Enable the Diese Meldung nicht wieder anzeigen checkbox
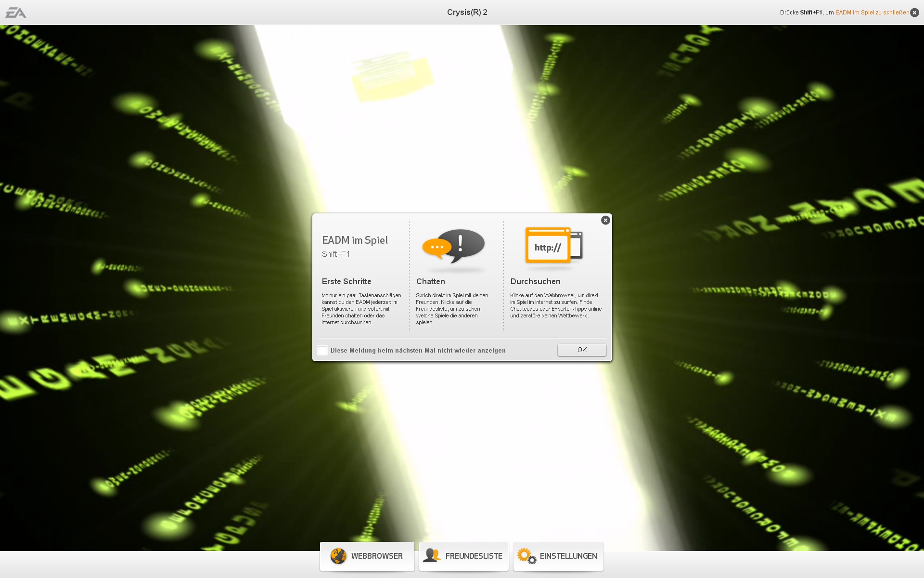 click(x=322, y=351)
